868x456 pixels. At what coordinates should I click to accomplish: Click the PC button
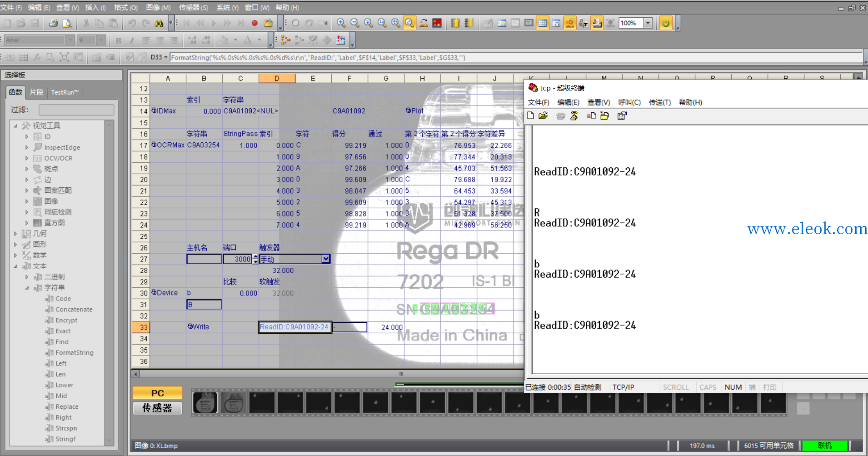pyautogui.click(x=157, y=393)
